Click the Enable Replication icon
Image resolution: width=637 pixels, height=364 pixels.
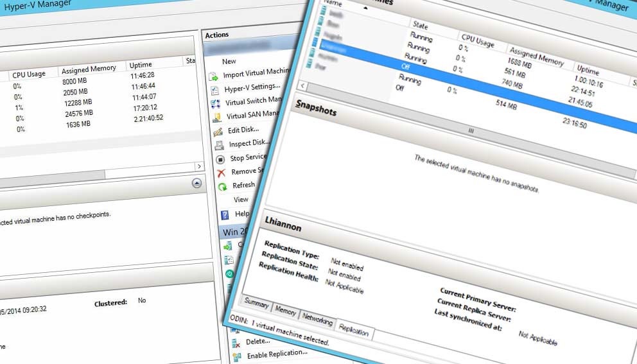(237, 357)
